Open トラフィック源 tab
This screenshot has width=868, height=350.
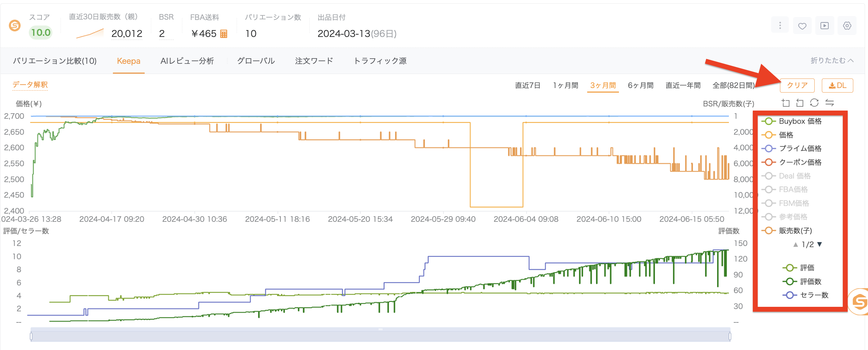click(x=380, y=61)
